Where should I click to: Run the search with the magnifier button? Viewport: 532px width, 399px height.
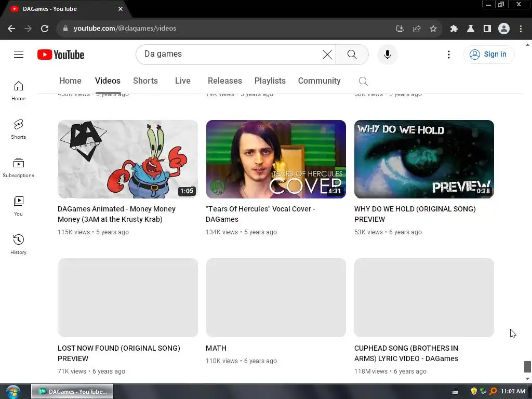pos(352,54)
